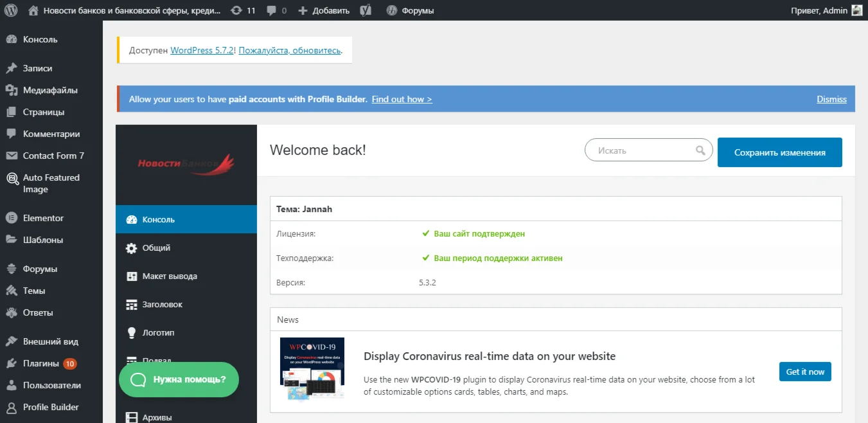
Task: Open the Добавить menu in the admin bar
Action: point(324,10)
